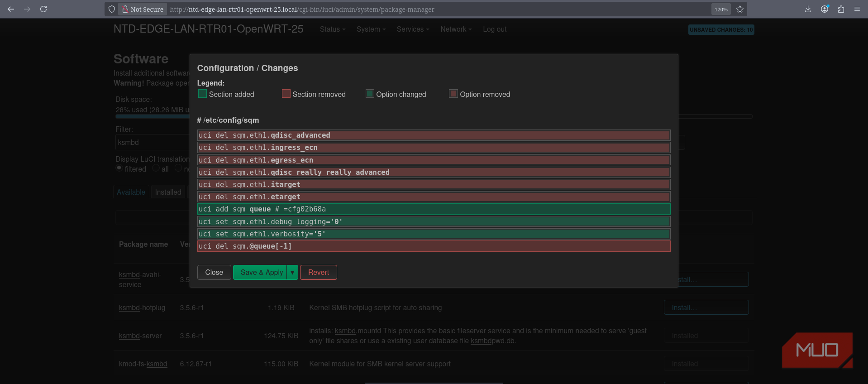The image size is (868, 384).
Task: Select the "uci add sqm queue" line
Action: (434, 209)
